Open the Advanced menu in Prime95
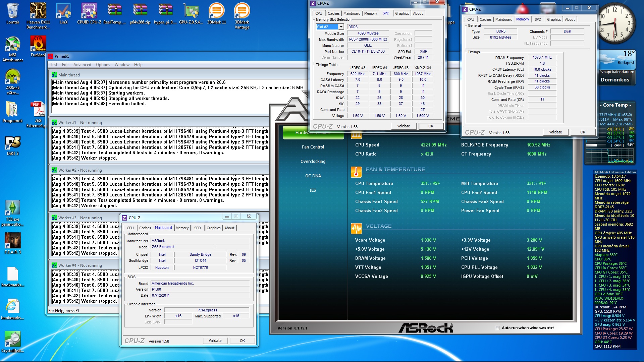Viewport: 644px width, 362px height. coord(82,65)
